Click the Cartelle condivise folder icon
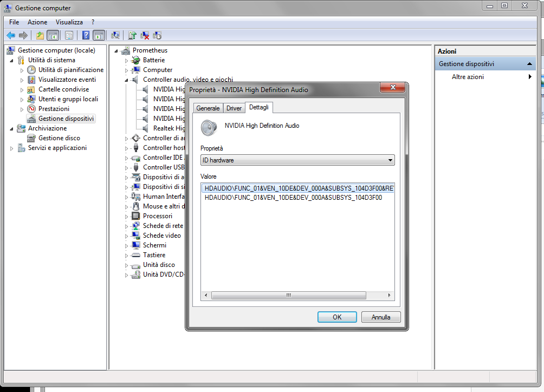Viewport: 544px width, 392px height. click(31, 89)
